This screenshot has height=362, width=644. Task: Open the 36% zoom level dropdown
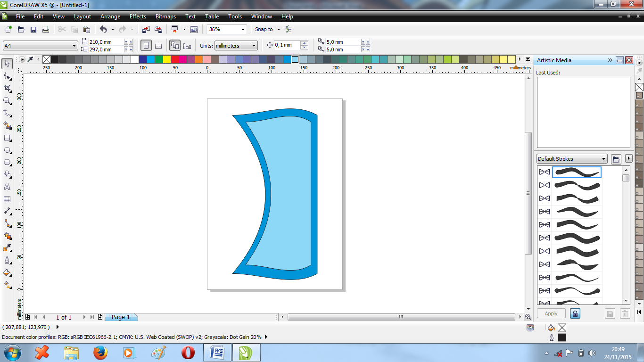pyautogui.click(x=243, y=29)
